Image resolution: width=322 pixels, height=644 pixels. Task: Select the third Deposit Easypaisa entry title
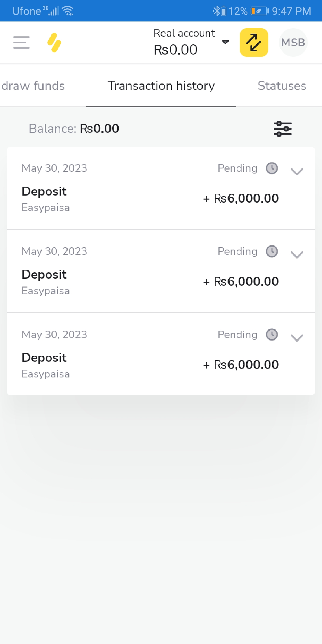(44, 357)
